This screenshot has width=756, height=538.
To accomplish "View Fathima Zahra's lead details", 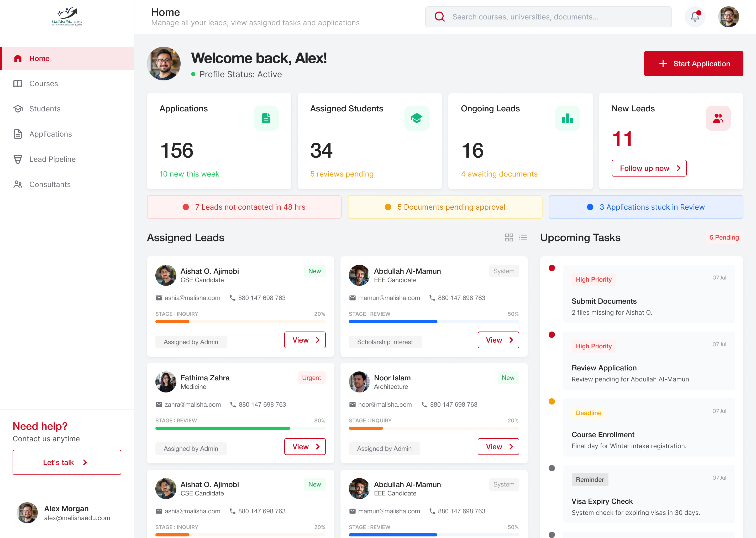I will point(304,447).
